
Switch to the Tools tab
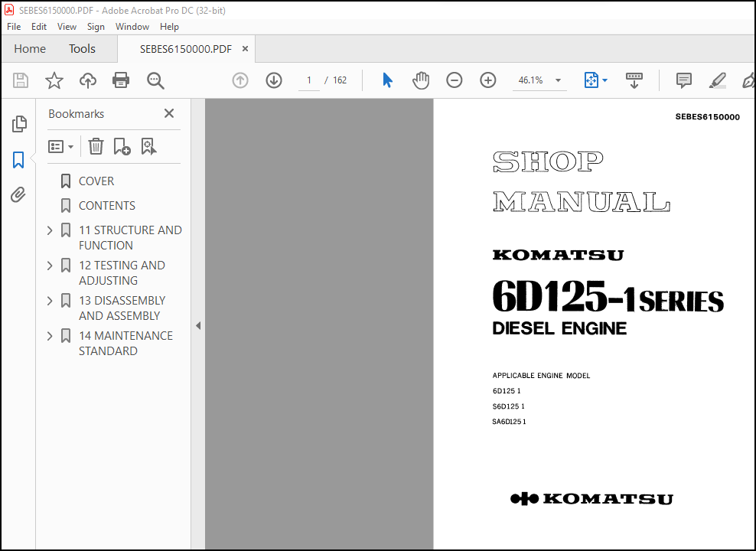pos(82,49)
